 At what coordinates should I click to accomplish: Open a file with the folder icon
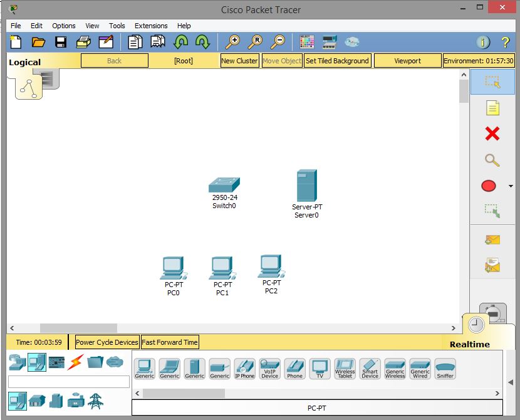click(38, 42)
